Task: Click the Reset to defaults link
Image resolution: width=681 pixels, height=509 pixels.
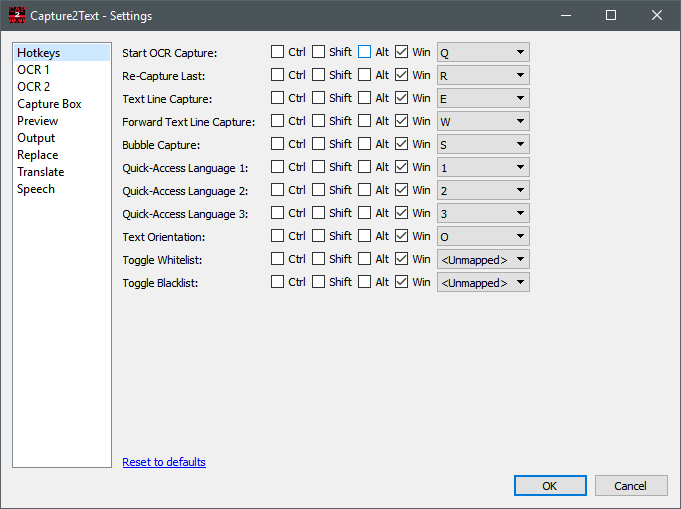Action: click(164, 462)
